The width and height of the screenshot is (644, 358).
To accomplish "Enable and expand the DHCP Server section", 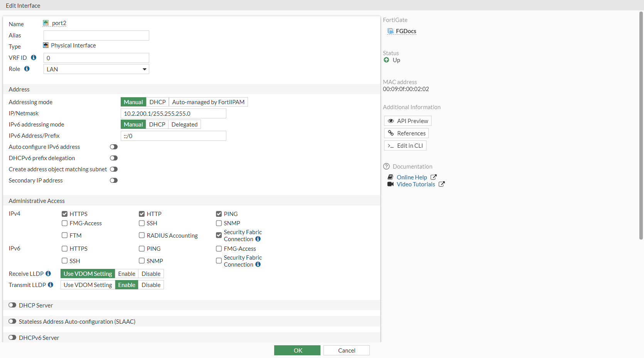I will click(12, 305).
